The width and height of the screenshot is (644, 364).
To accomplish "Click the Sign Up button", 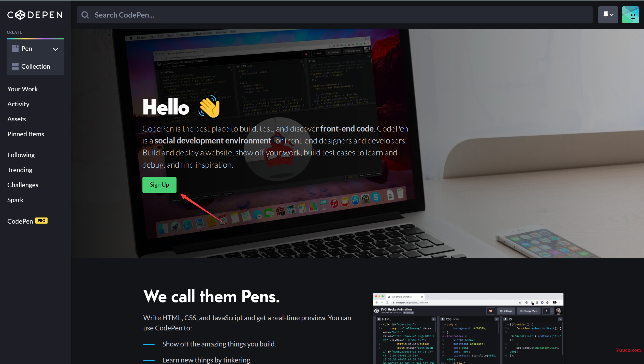I will pyautogui.click(x=159, y=184).
